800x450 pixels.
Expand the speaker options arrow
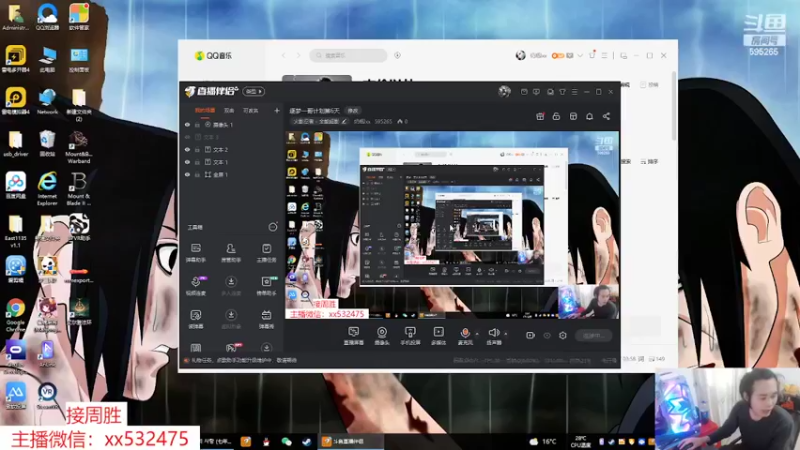pos(506,333)
